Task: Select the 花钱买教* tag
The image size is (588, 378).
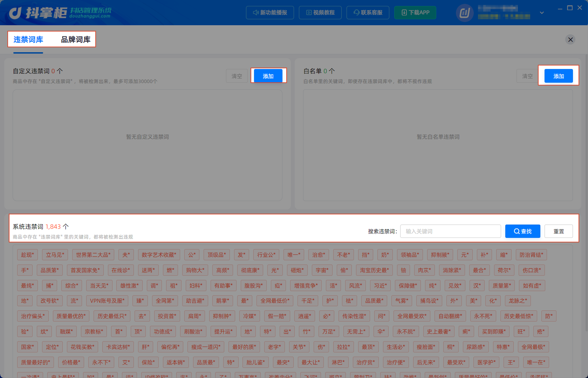Action: coord(82,347)
